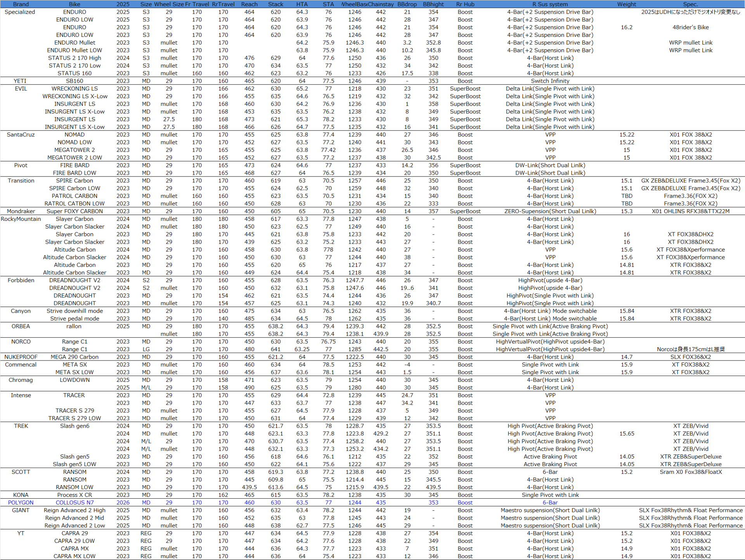Click the Switch Infinity suspension cell
This screenshot has width=745, height=560.
coord(550,81)
